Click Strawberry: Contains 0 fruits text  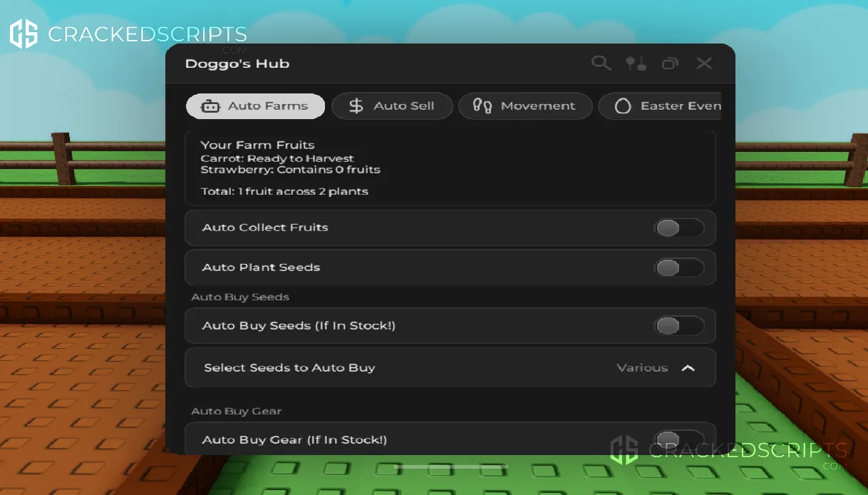[x=290, y=170]
